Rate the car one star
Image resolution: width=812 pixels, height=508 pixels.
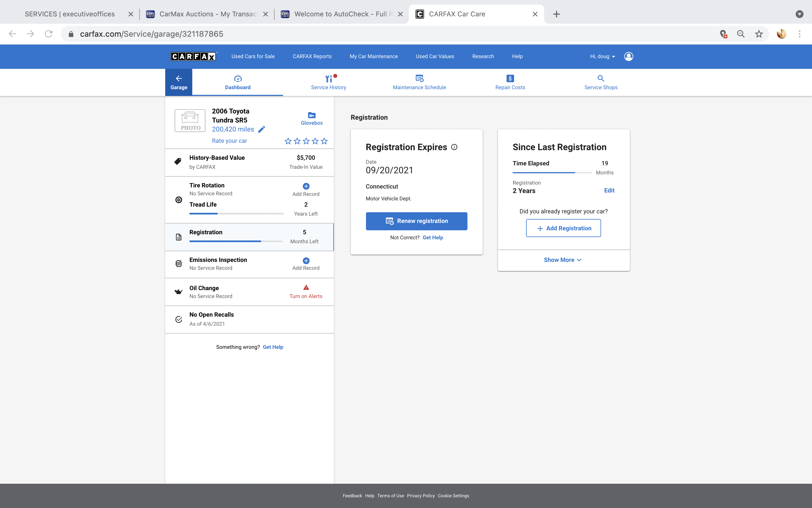pyautogui.click(x=288, y=141)
